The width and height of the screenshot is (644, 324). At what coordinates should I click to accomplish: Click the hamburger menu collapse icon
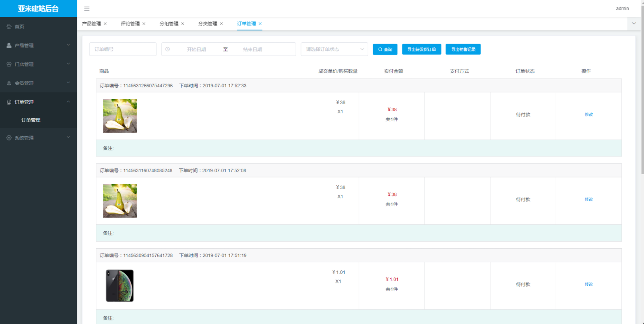(86, 9)
